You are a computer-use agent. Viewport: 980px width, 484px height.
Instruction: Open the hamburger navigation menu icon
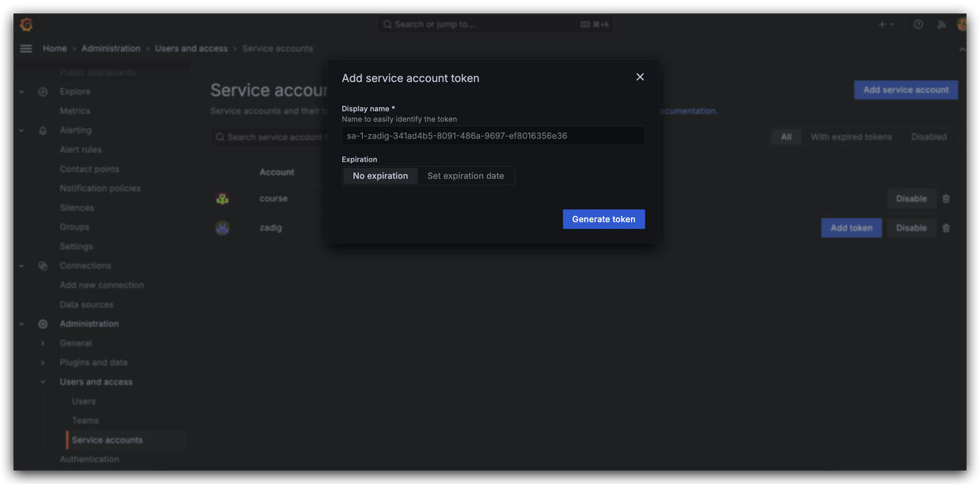(26, 48)
